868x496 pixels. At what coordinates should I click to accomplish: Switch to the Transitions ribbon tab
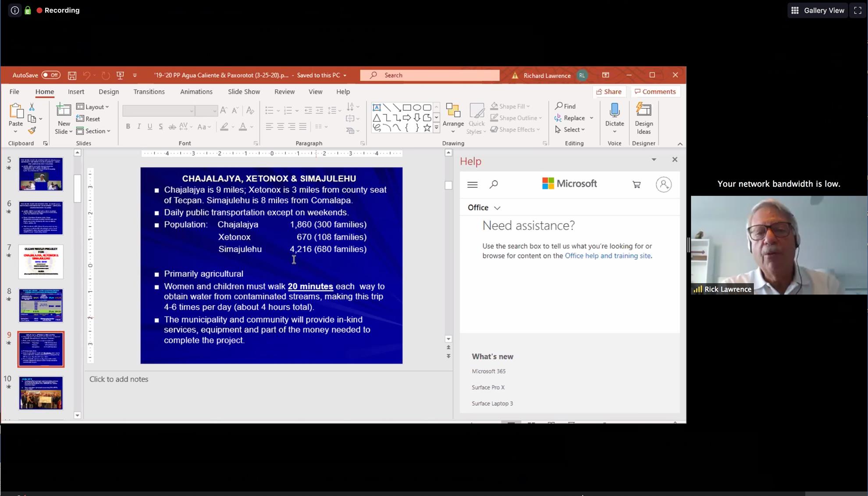149,92
